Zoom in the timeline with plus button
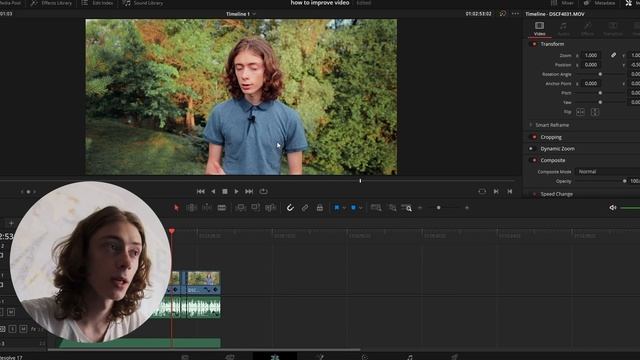The height and width of the screenshot is (360, 640). click(467, 208)
